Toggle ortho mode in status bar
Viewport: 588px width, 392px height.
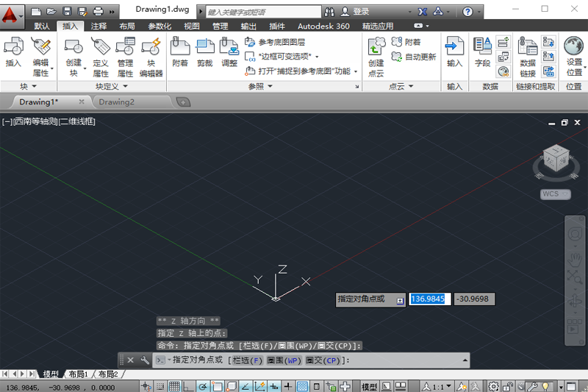click(188, 386)
